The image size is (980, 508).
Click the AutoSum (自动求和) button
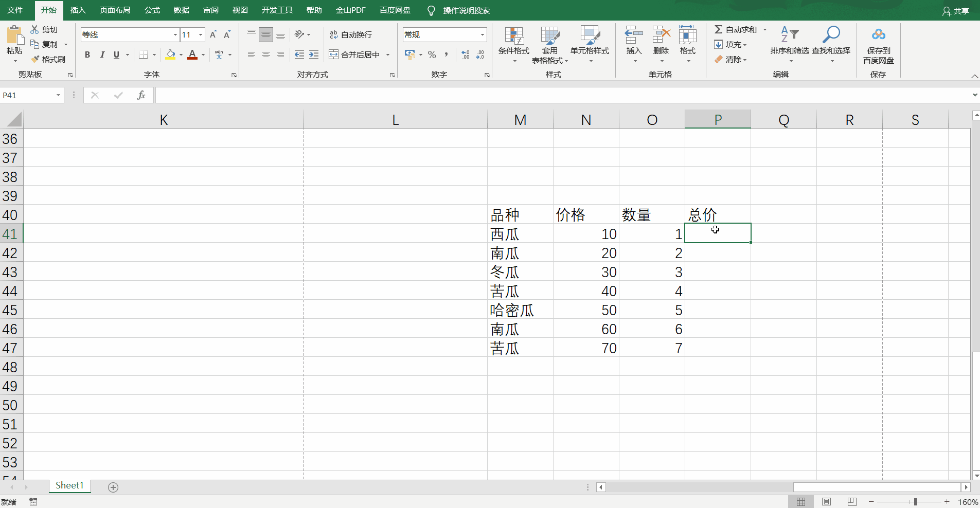pos(736,29)
